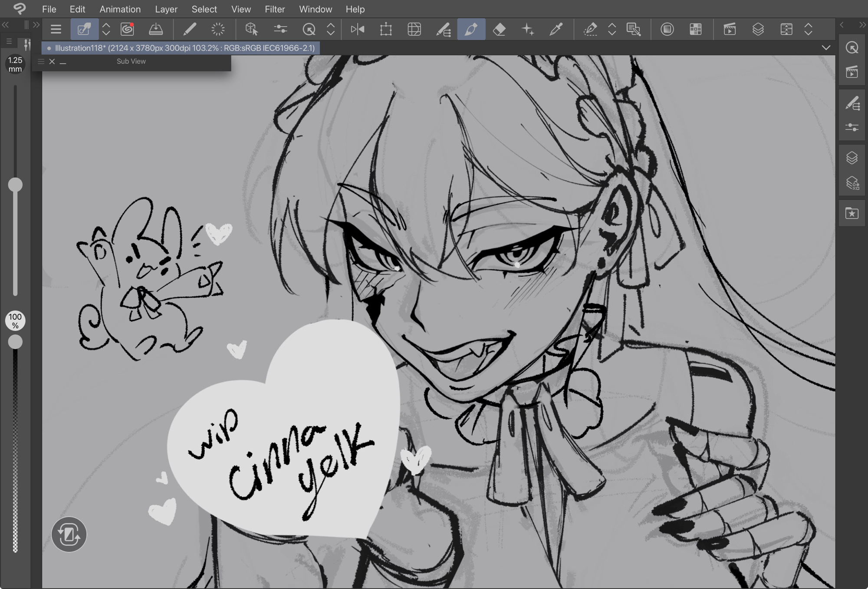Expand the canvas tab list chevron
The width and height of the screenshot is (868, 589).
click(826, 48)
